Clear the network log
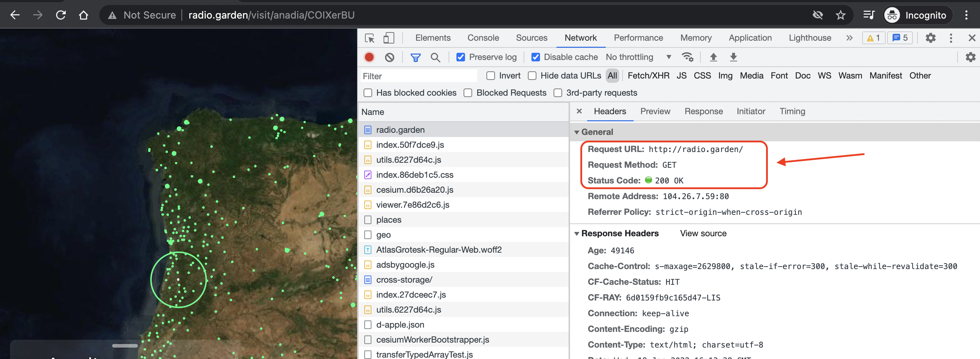The height and width of the screenshot is (359, 980). point(389,57)
